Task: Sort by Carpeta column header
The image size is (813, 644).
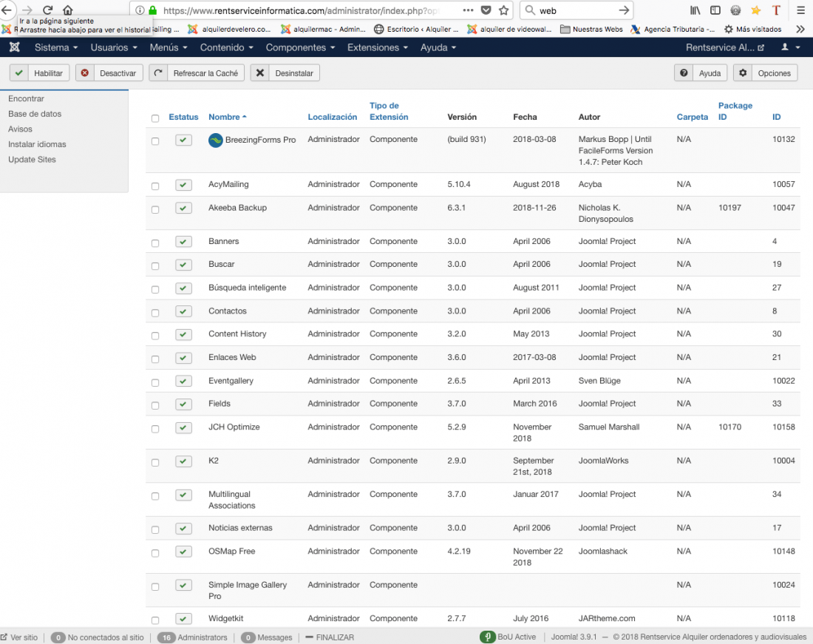Action: click(x=693, y=117)
